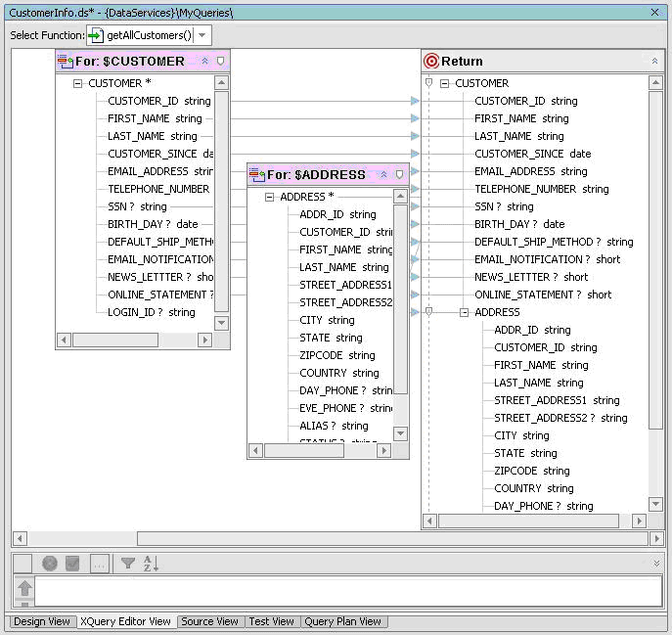Click the checkmark expression toolbar button
This screenshot has width=672, height=635.
[72, 563]
